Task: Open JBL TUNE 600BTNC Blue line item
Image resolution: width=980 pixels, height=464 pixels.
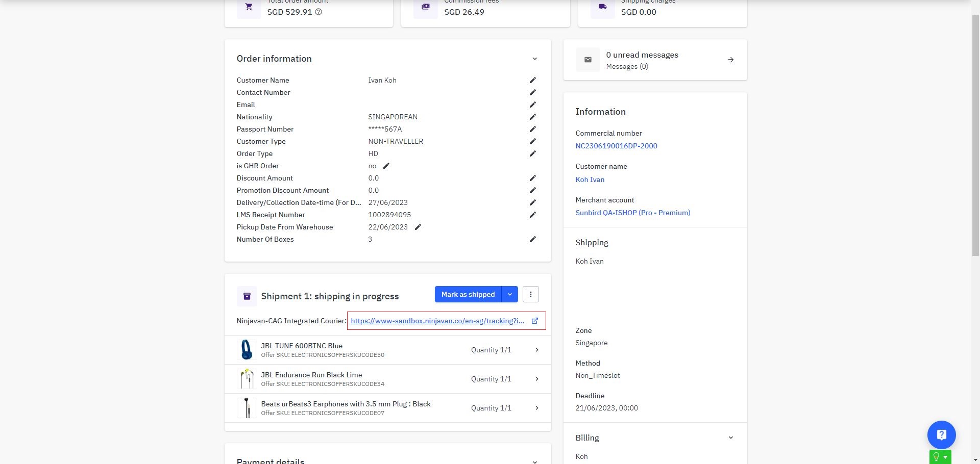Action: tap(536, 350)
